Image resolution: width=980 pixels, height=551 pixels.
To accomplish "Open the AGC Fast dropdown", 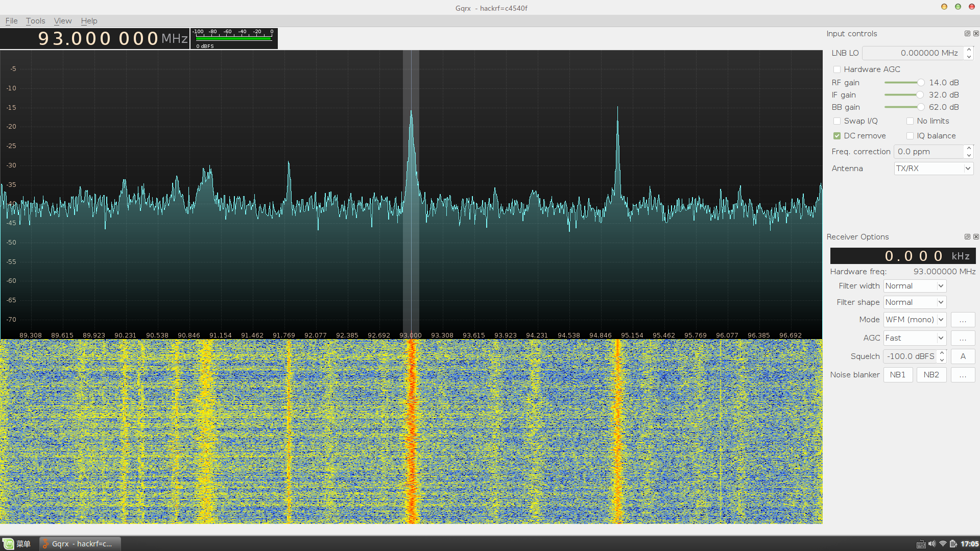I will click(x=915, y=338).
